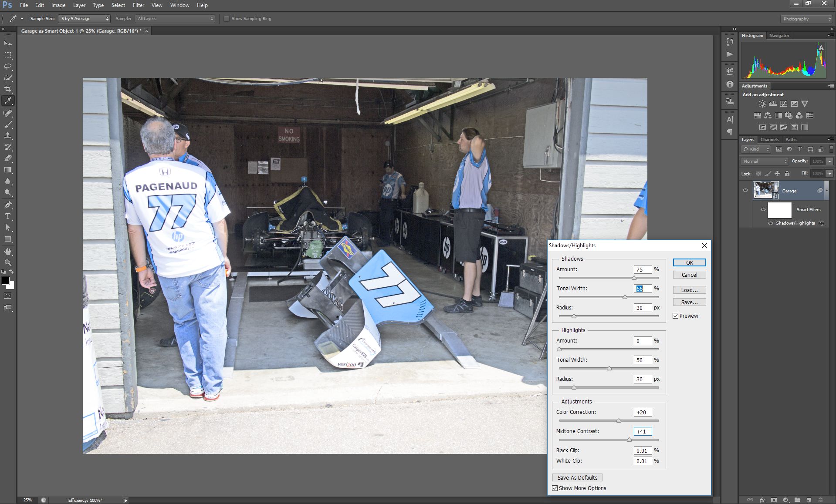Click the Shadows Amount slider handle
The image size is (836, 504).
coord(634,278)
